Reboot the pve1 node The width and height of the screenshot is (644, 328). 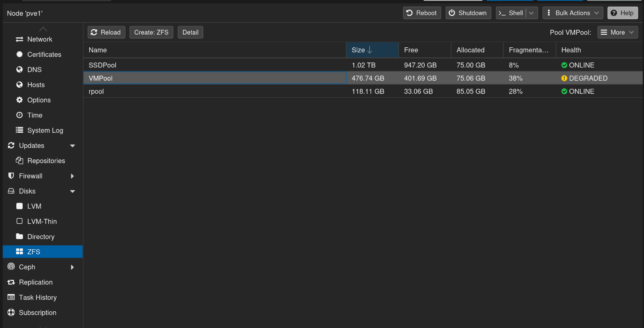(x=422, y=13)
